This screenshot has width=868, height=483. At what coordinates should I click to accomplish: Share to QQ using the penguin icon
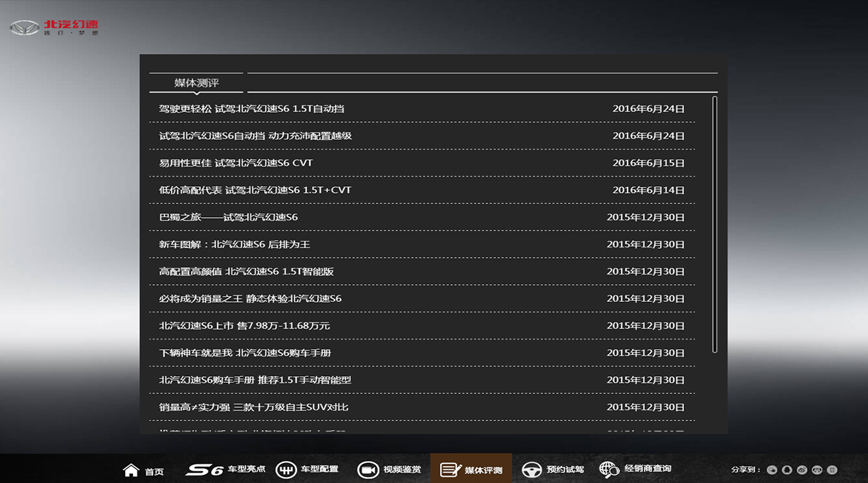click(x=786, y=470)
